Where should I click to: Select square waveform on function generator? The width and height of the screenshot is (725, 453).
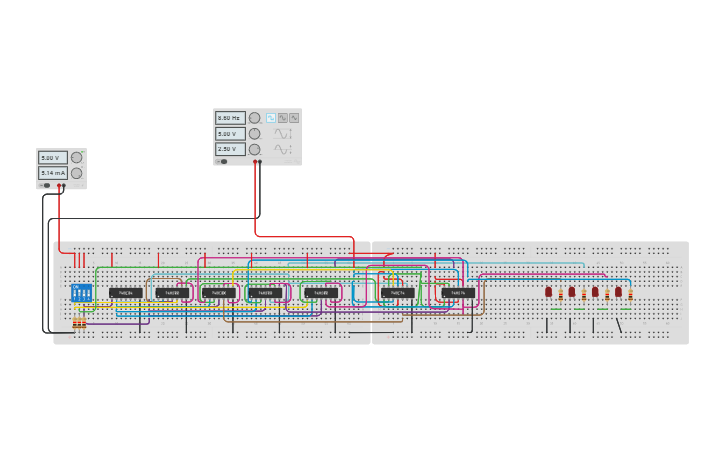[x=270, y=117]
